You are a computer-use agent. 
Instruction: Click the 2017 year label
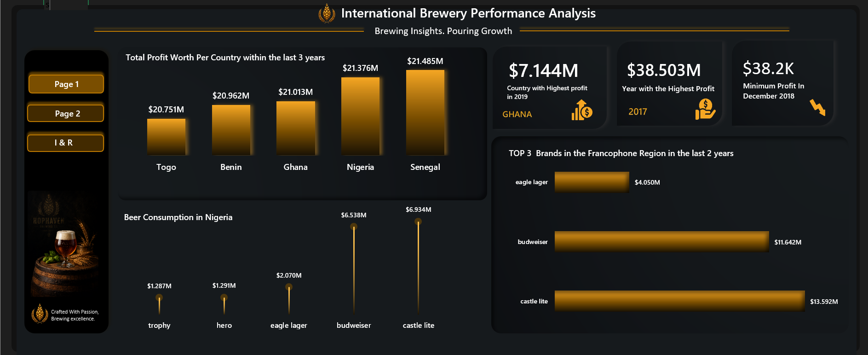[638, 112]
